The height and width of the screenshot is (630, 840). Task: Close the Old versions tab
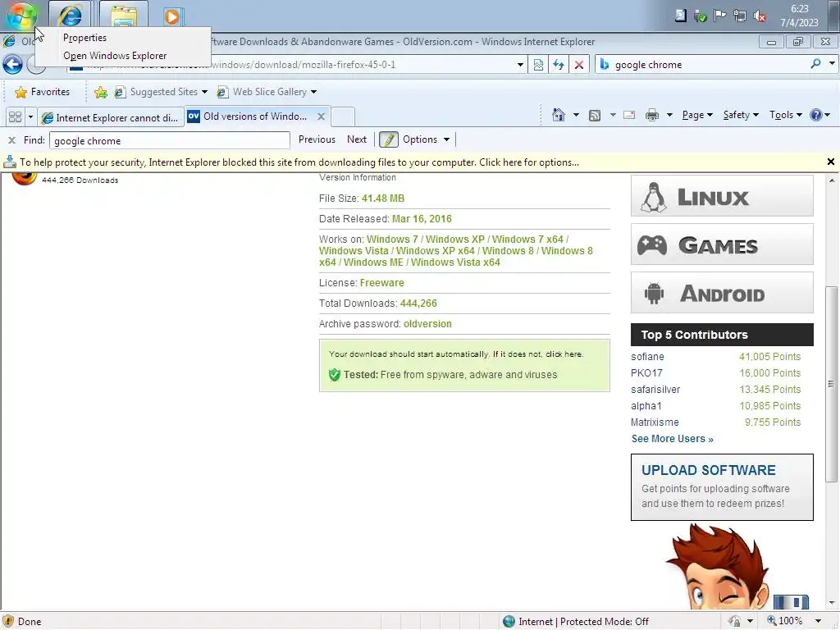pyautogui.click(x=321, y=116)
